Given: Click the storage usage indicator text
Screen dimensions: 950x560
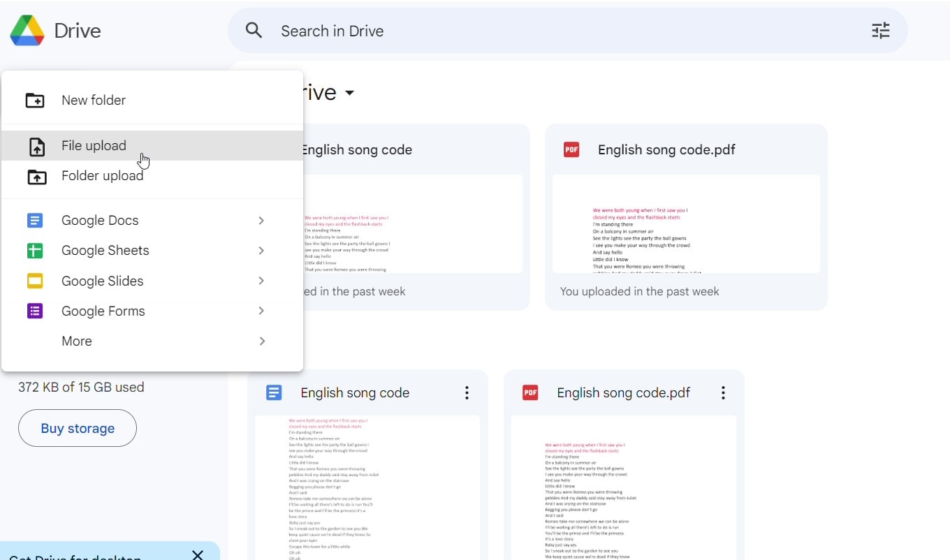Looking at the screenshot, I should [x=80, y=387].
